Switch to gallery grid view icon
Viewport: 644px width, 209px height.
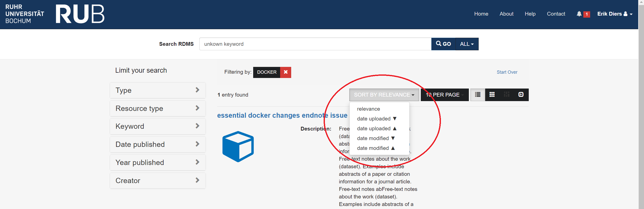pos(492,95)
